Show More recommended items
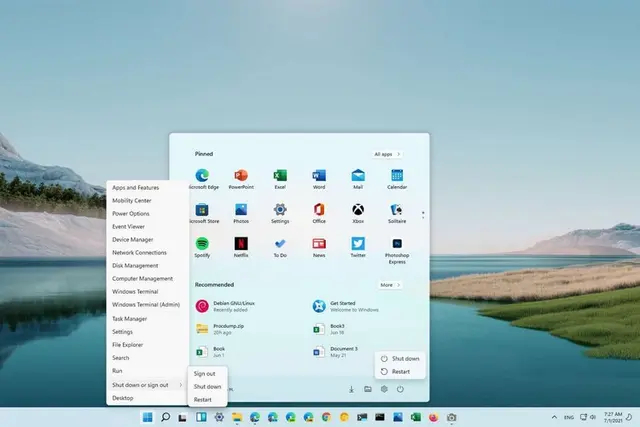Screen dimensions: 640x427 pos(390,285)
